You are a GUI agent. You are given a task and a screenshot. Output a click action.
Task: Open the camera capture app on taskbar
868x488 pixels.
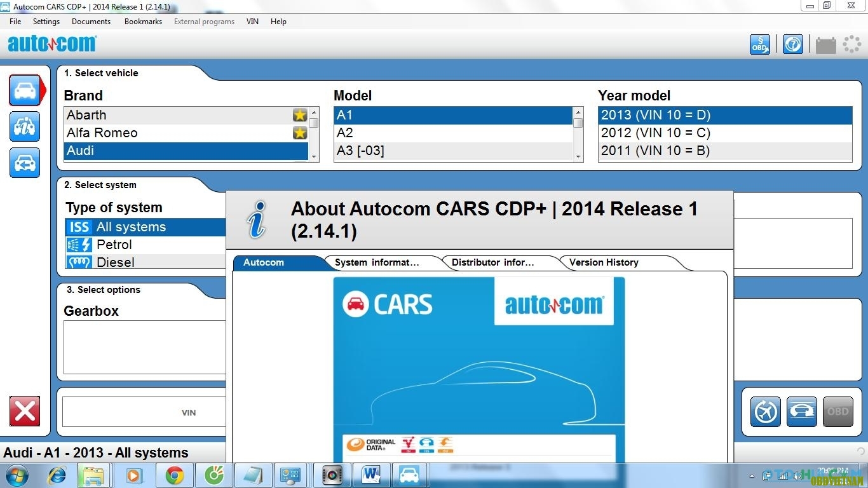332,475
